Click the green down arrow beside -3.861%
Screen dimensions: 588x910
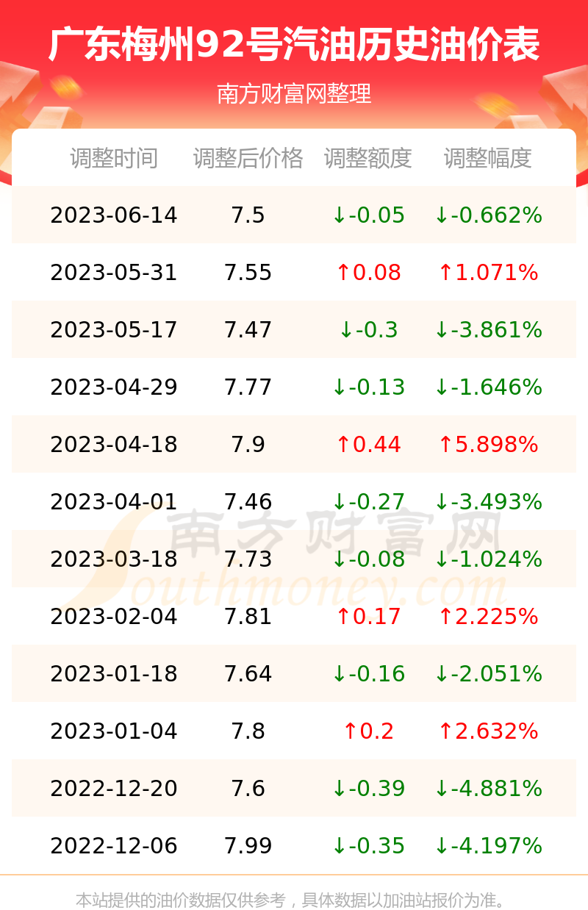(x=441, y=330)
